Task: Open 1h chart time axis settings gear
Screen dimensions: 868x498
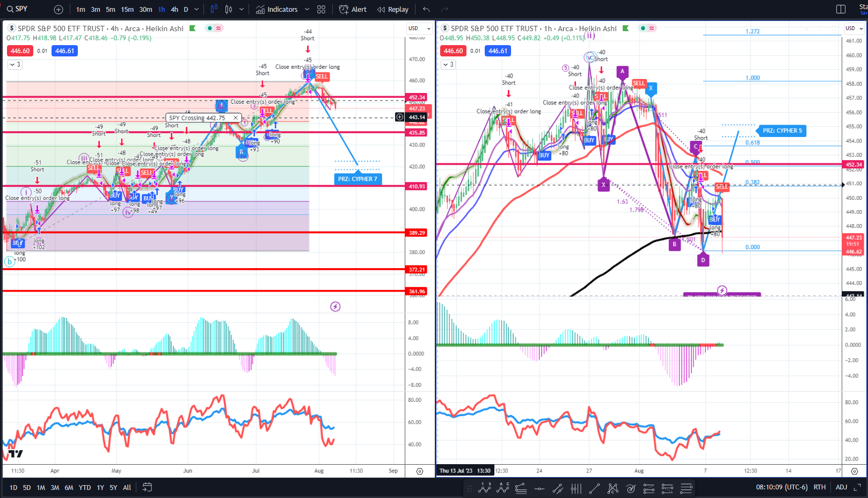Action: point(855,471)
